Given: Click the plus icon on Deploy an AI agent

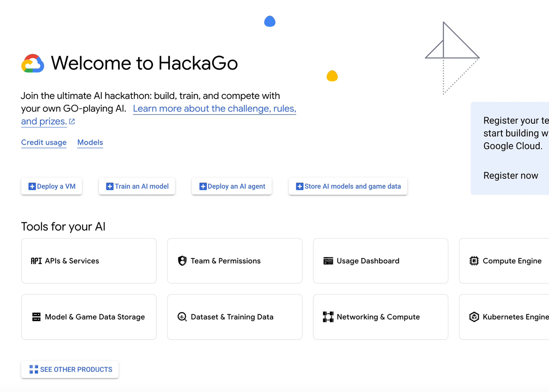Looking at the screenshot, I should click(203, 186).
